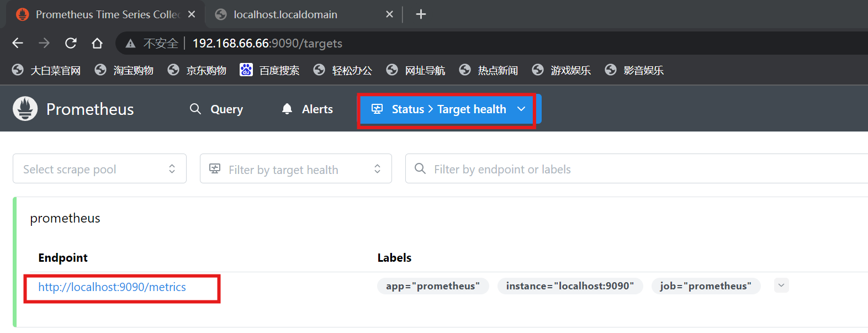Open the 百度搜索 bookmark
The image size is (868, 333).
(269, 70)
